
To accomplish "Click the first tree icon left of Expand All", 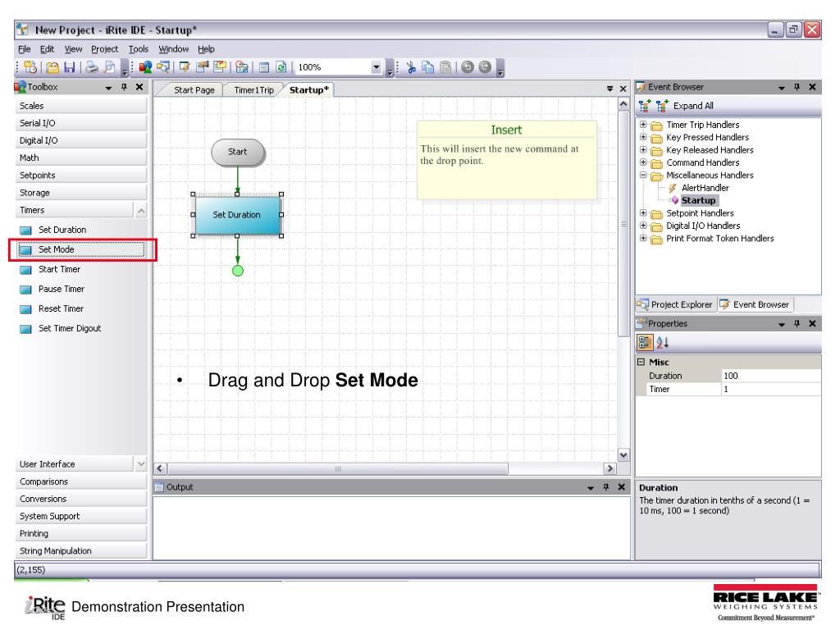I will [645, 106].
